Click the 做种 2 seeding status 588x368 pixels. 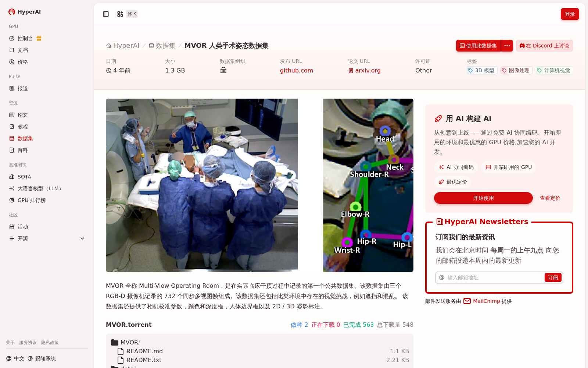pyautogui.click(x=299, y=325)
